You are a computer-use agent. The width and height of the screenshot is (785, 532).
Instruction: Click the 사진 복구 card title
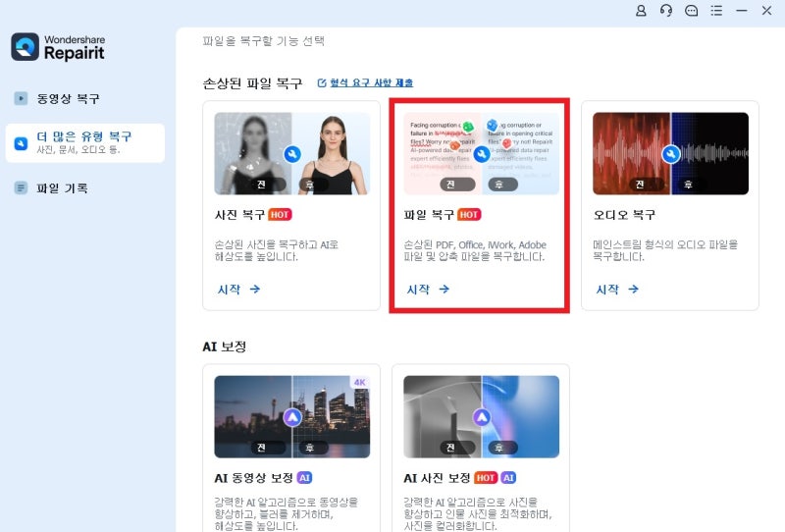pyautogui.click(x=239, y=215)
